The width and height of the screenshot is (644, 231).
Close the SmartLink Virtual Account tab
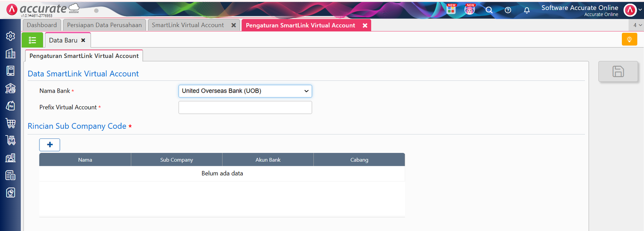coord(233,25)
